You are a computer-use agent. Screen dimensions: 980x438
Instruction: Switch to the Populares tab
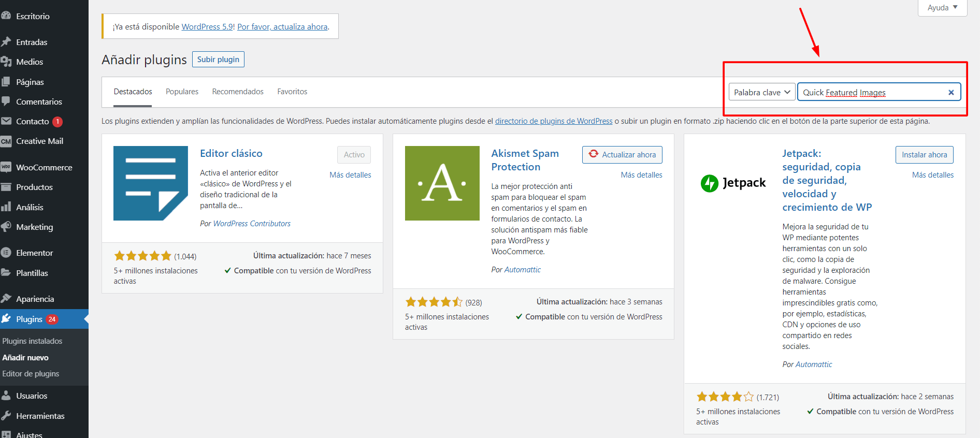pyautogui.click(x=182, y=92)
